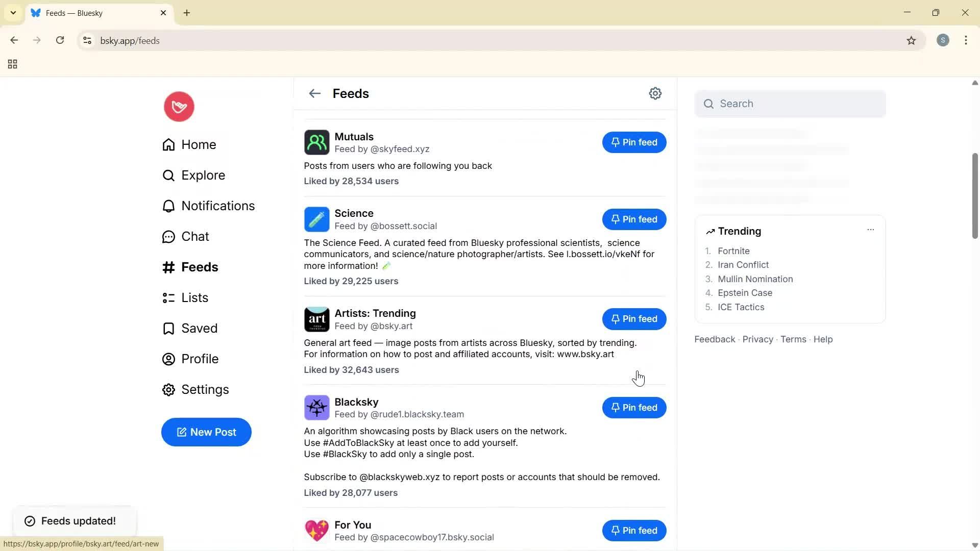980x551 pixels.
Task: Pin the Science feed
Action: coord(634,219)
